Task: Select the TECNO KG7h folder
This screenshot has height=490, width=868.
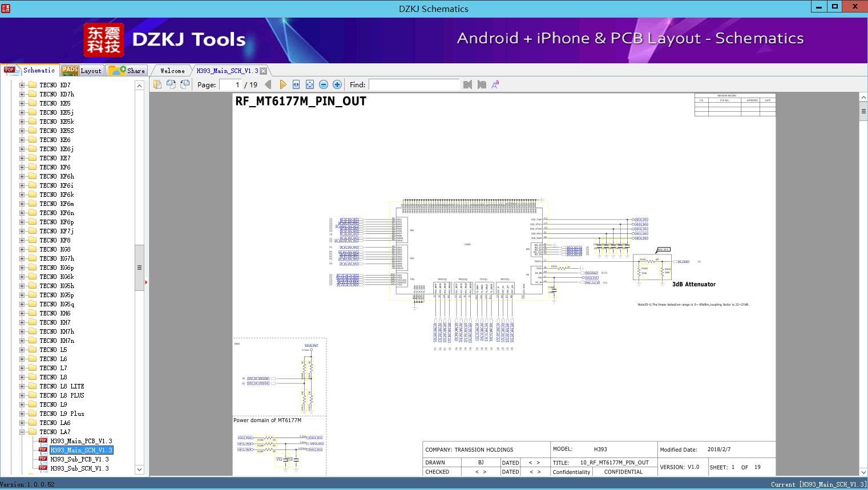Action: pyautogui.click(x=56, y=258)
